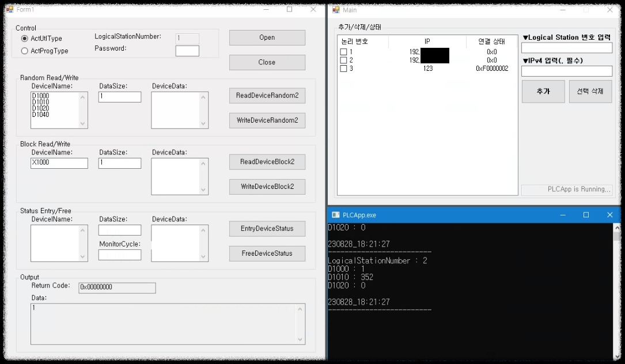The height and width of the screenshot is (364, 625).
Task: Click the IP value 123 in row 3
Action: pos(428,69)
